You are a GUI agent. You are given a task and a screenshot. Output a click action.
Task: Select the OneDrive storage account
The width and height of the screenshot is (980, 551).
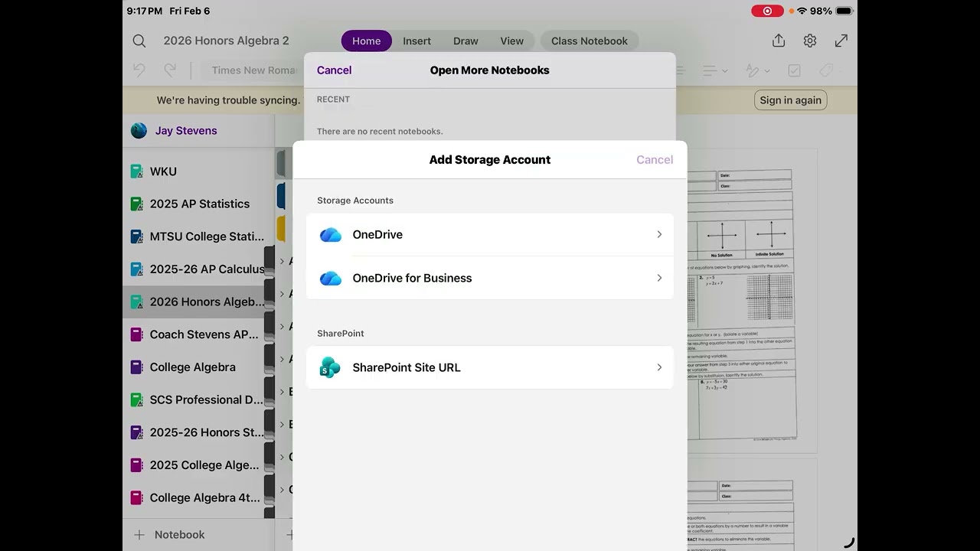(x=490, y=235)
